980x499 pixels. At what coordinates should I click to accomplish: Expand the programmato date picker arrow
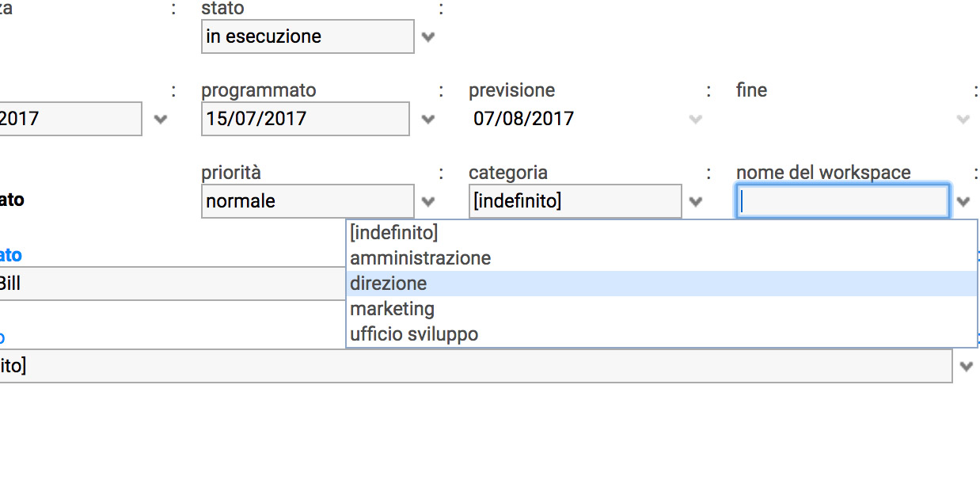click(428, 120)
